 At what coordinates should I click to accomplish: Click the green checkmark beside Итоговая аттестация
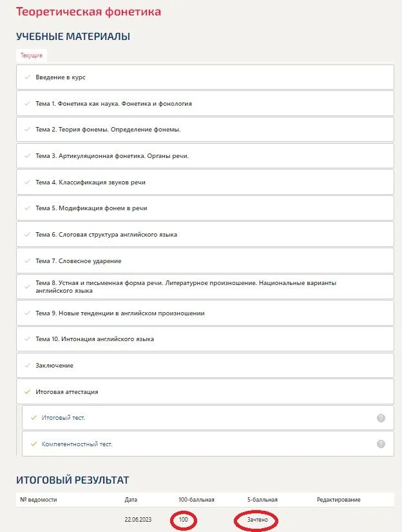(x=26, y=391)
